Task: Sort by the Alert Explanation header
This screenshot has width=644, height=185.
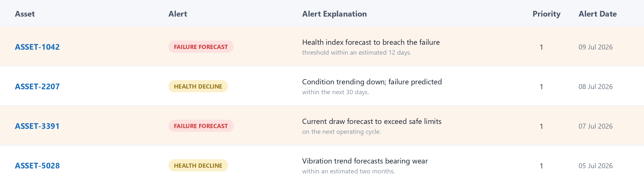Action: [334, 14]
